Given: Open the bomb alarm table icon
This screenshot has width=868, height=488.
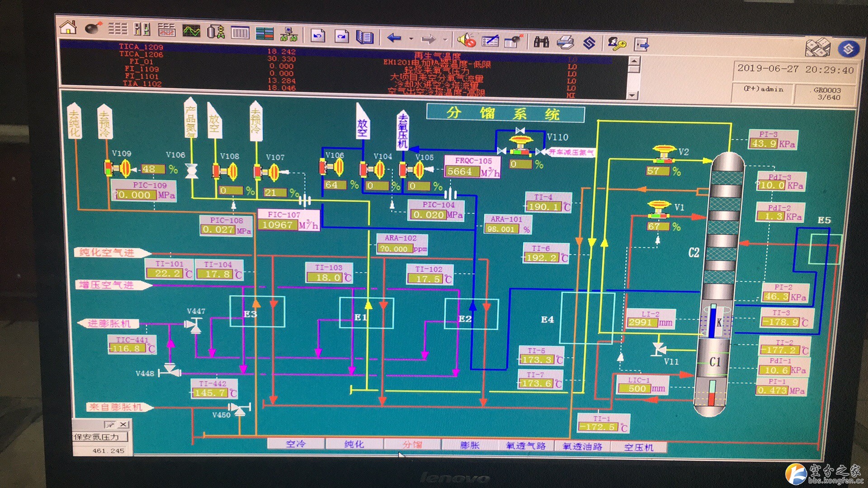Looking at the screenshot, I should pos(514,41).
